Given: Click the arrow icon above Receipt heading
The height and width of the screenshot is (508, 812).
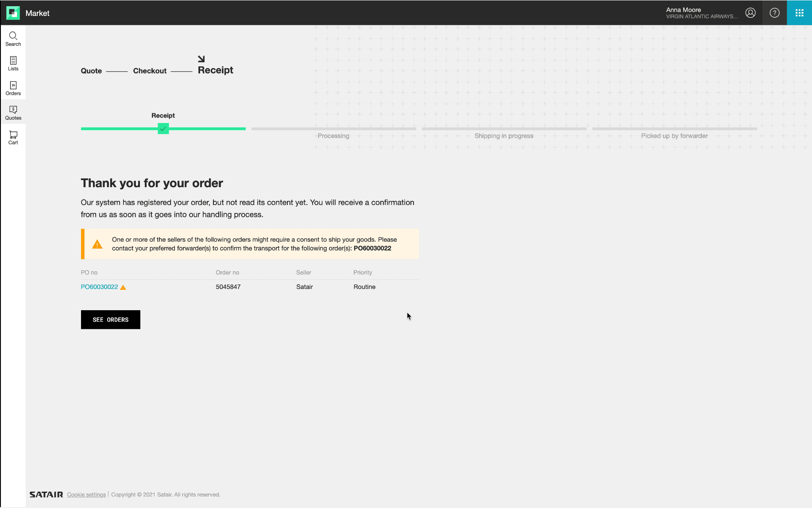Looking at the screenshot, I should click(201, 59).
